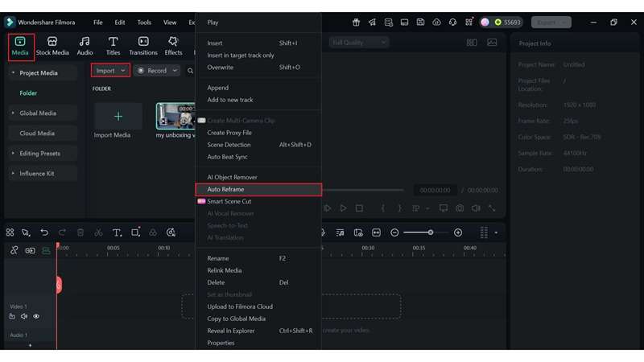644x362 pixels.
Task: Click the Import Media plus tile
Action: 118,117
